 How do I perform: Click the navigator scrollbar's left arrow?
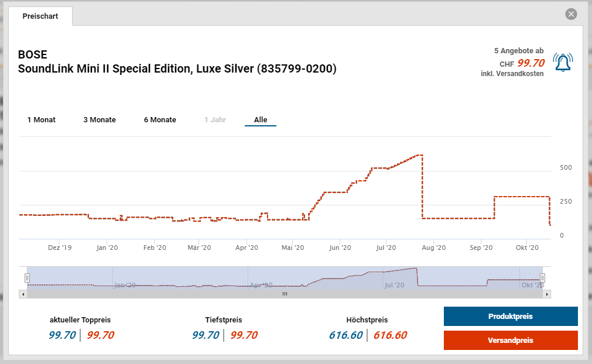(x=23, y=294)
